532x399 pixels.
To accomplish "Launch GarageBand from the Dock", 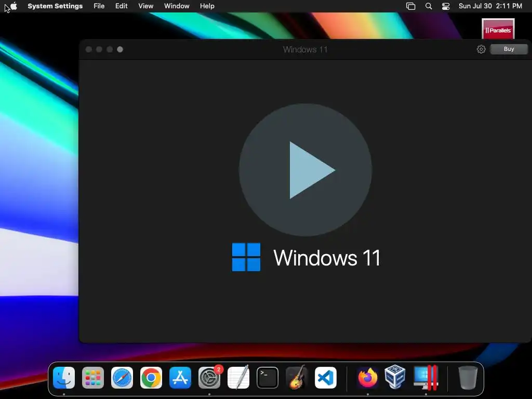I will tap(297, 377).
